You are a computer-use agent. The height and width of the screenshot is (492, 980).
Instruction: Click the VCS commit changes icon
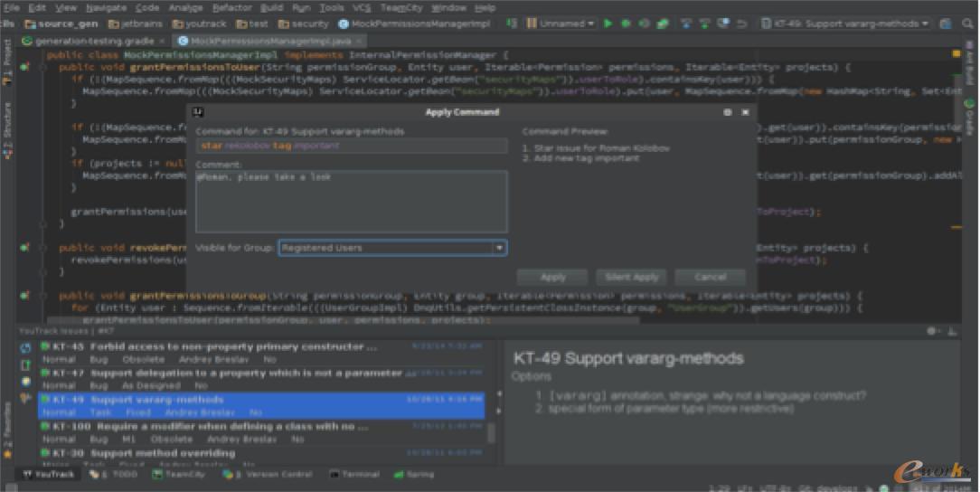pyautogui.click(x=704, y=24)
